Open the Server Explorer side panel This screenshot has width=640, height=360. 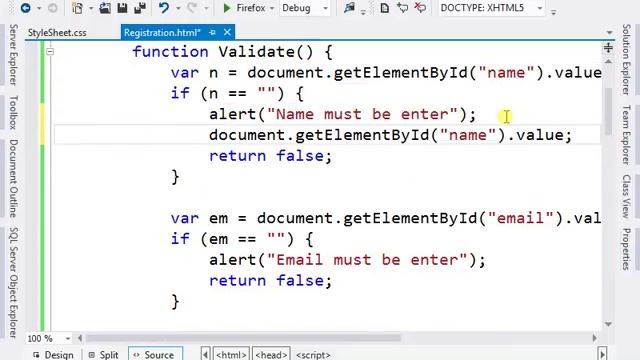[13, 55]
